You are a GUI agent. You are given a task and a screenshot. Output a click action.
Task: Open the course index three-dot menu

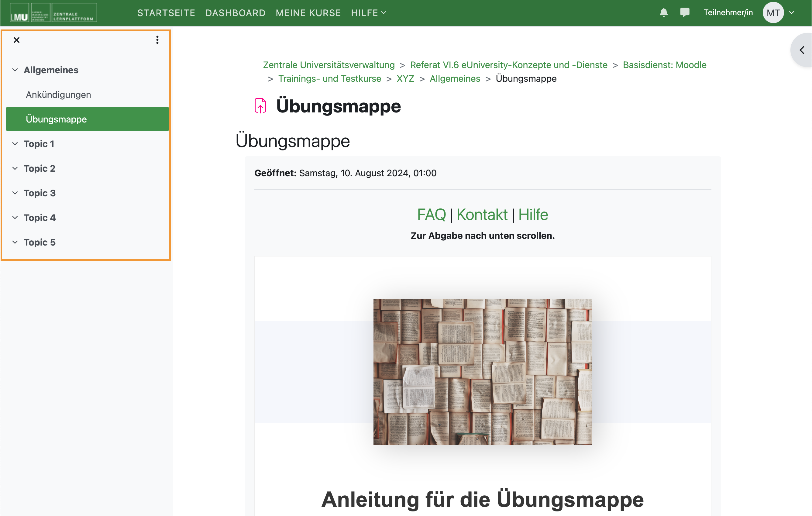(157, 40)
